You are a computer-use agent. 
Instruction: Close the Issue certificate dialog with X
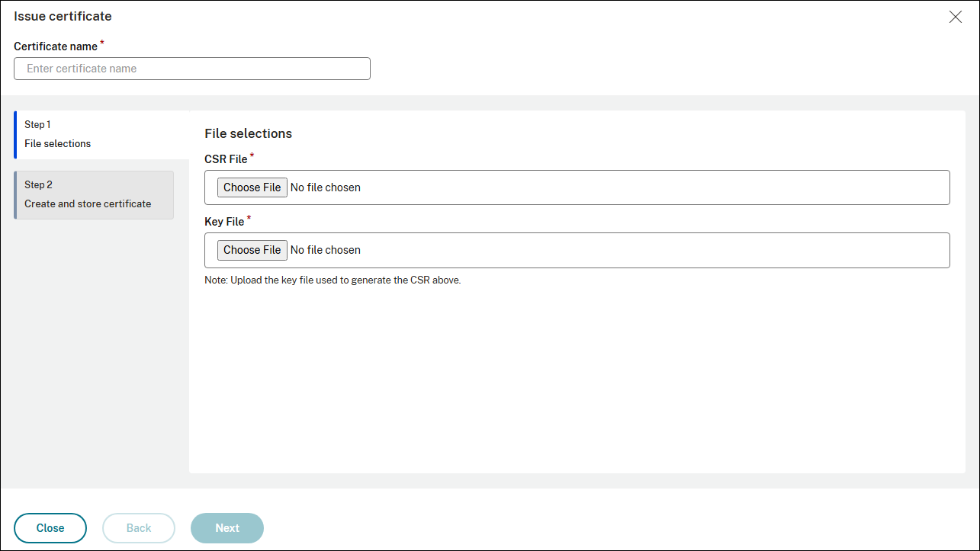coord(955,17)
